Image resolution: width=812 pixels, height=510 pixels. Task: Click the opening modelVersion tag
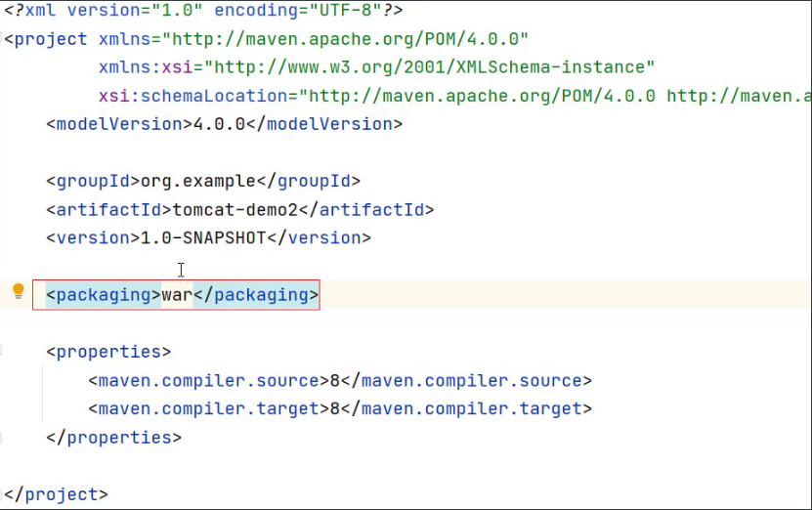119,124
